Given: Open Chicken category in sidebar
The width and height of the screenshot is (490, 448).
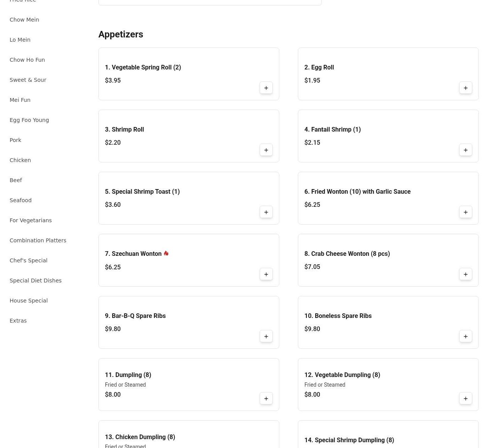Looking at the screenshot, I should click(x=20, y=160).
